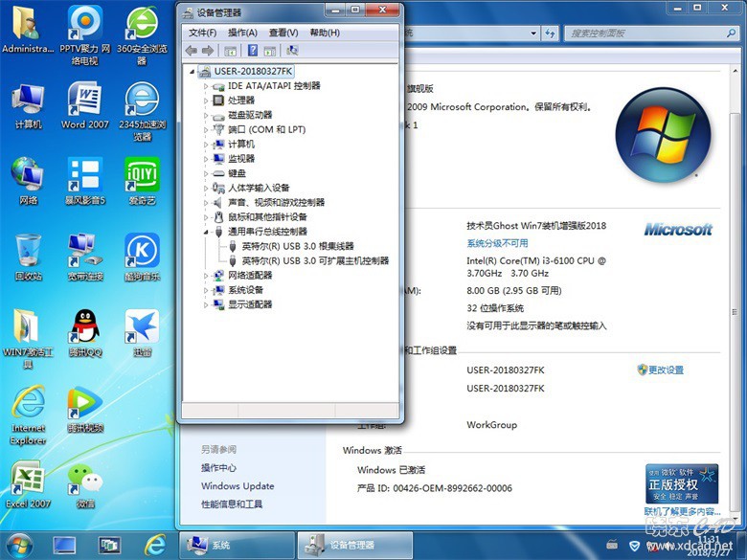Viewport: 747px width, 560px height.
Task: Click the Show Desktop taskbar icon
Action: [64, 546]
